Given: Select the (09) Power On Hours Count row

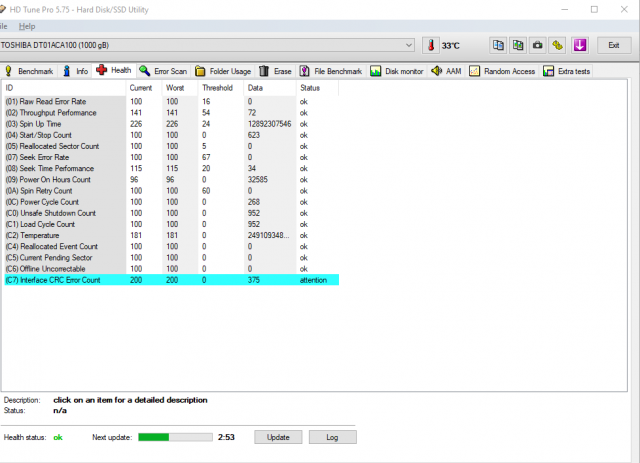Looking at the screenshot, I should point(171,180).
